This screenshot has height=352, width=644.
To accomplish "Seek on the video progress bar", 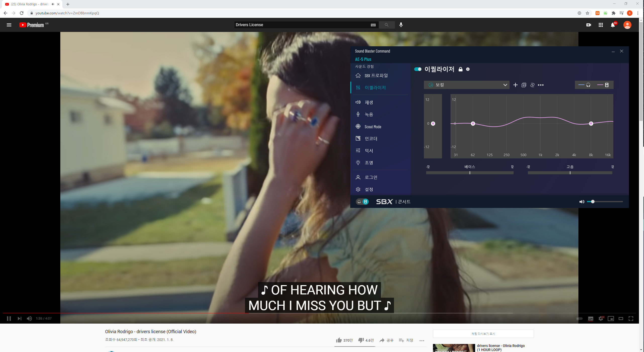I will [319, 313].
